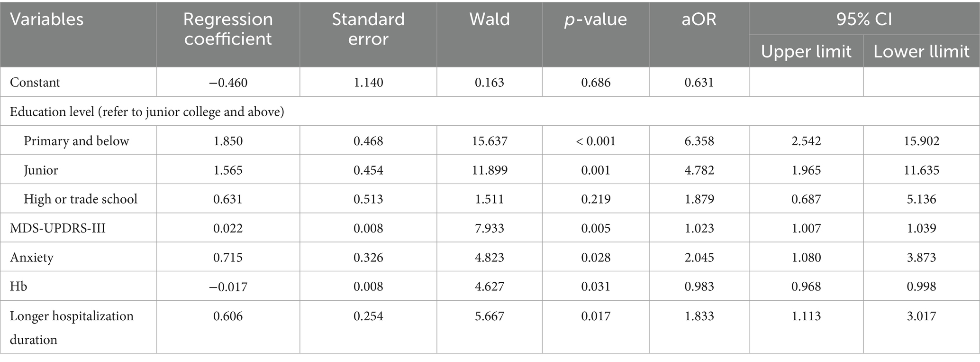
Task: Select the Regression coefficient column header
Action: (228, 29)
